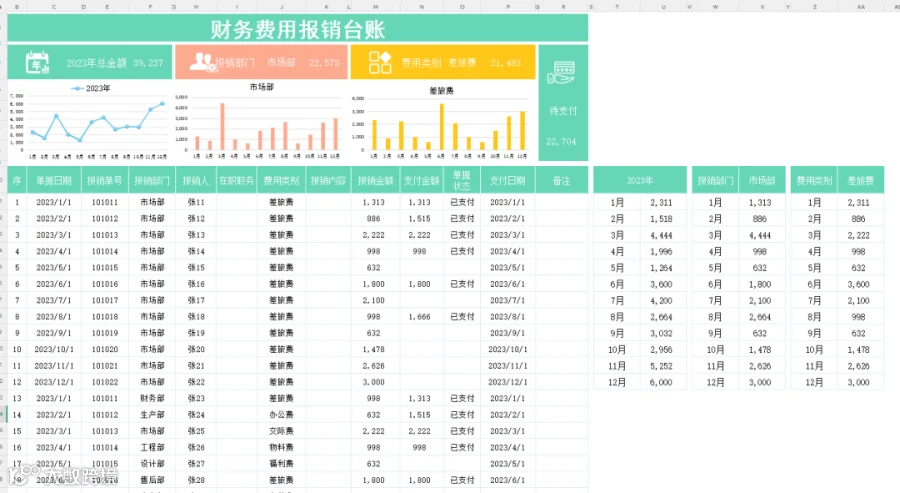Click the 待支付 label
900x493 pixels.
pos(563,111)
